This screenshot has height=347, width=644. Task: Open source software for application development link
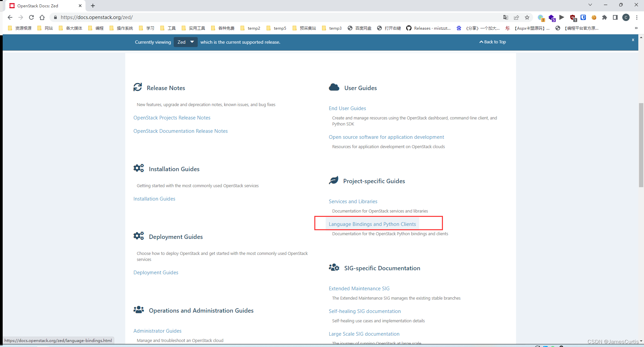point(386,137)
